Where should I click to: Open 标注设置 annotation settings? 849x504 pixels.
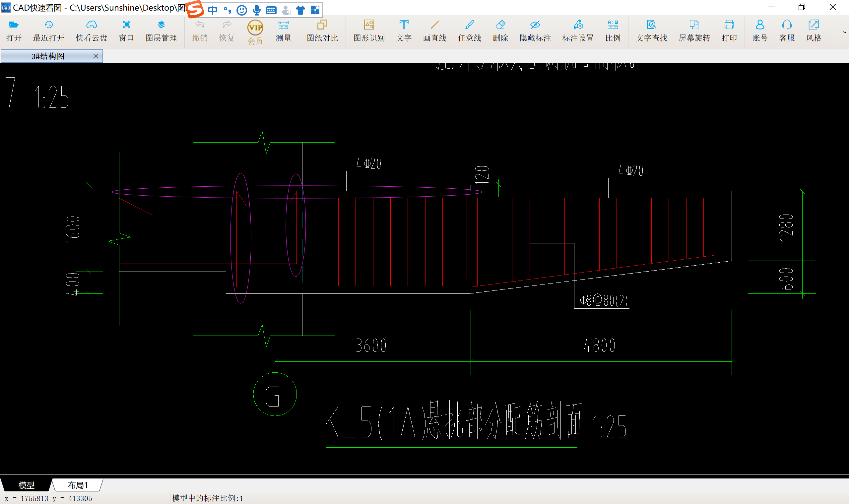point(578,31)
